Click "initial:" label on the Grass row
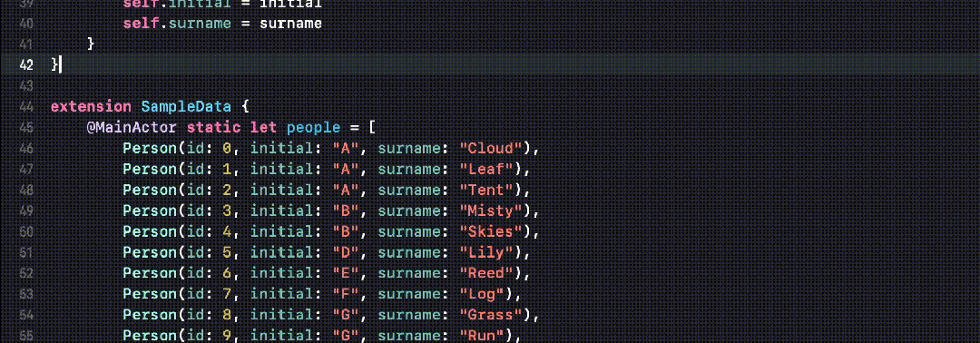This screenshot has width=980, height=343. 286,315
